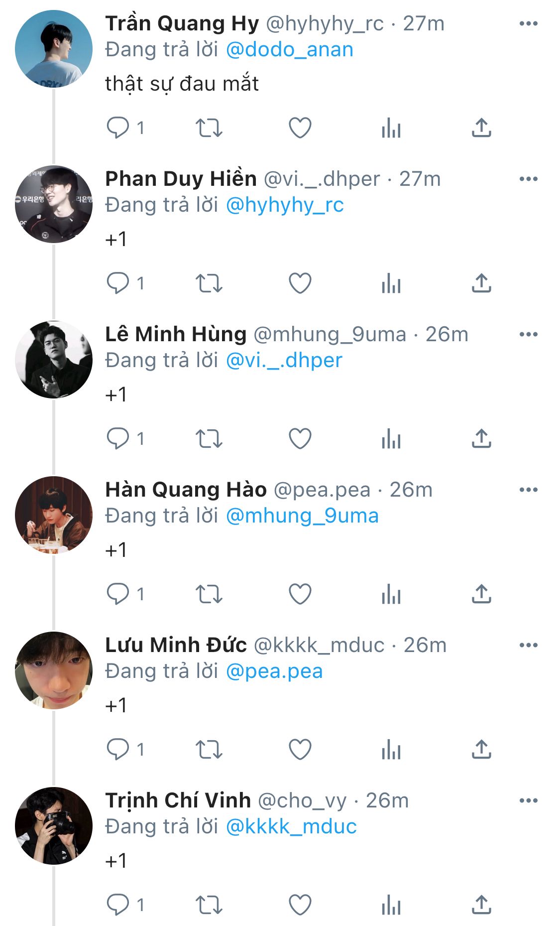Viewport: 560px width, 926px height.
Task: Share Lưu Minh Đức's tweet
Action: [x=481, y=750]
